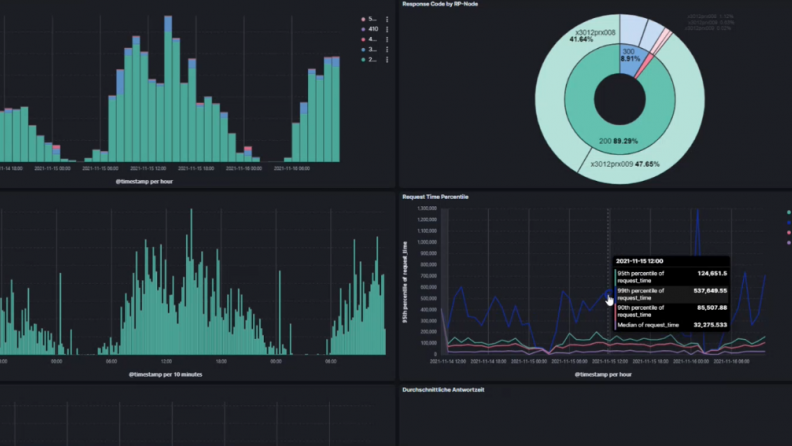Click the 99th percentile value 537,649.55

point(710,291)
